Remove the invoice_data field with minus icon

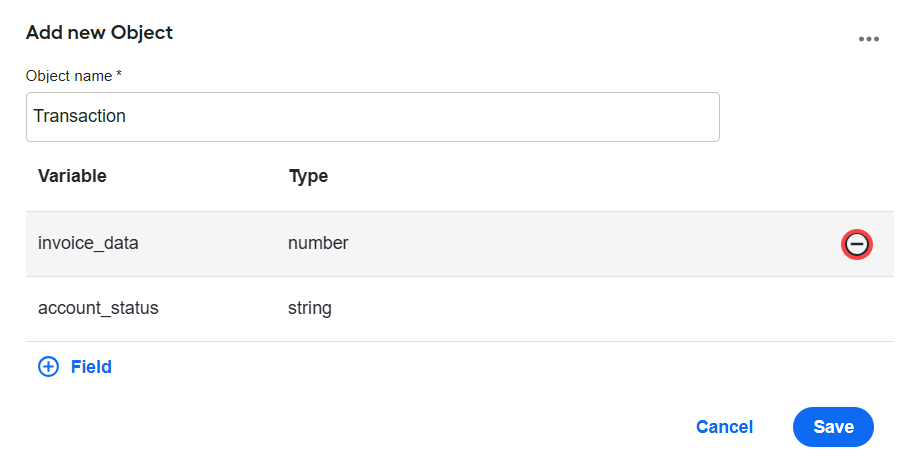click(x=857, y=244)
